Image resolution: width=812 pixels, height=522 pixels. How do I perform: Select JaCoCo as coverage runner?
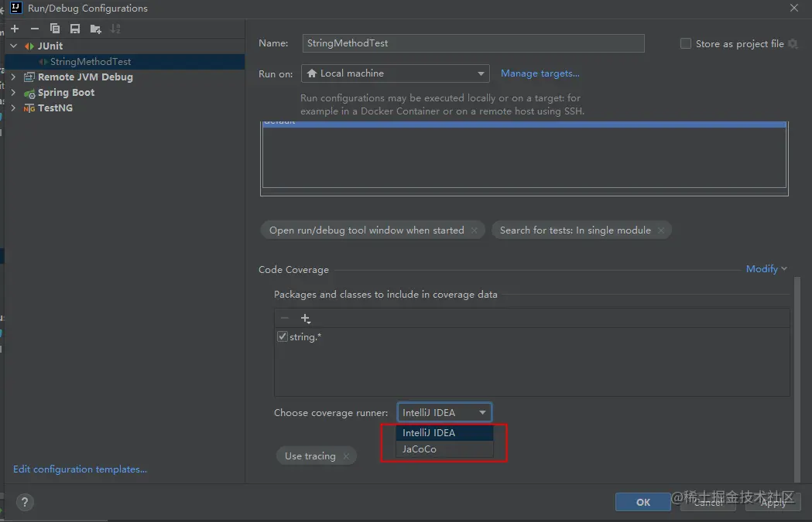419,449
